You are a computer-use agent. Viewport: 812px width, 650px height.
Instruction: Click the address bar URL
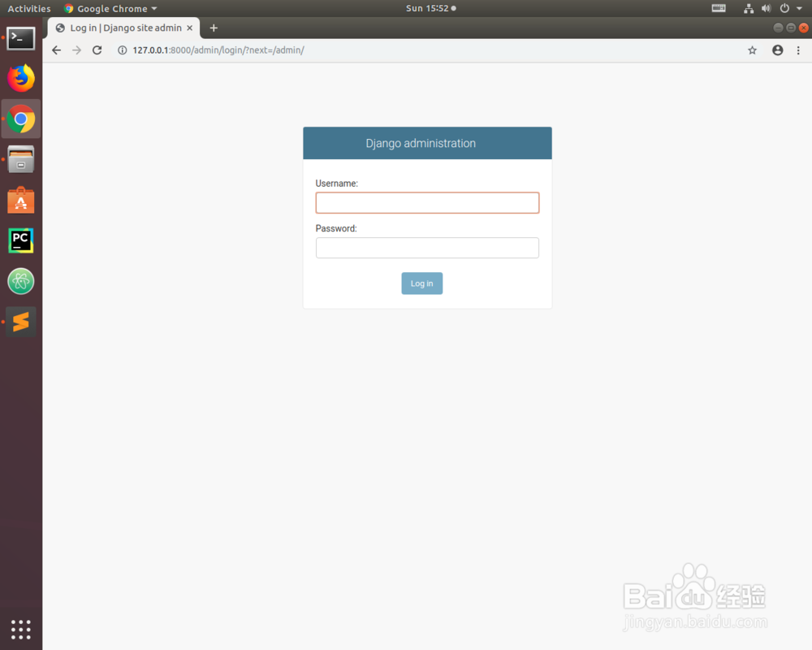218,50
